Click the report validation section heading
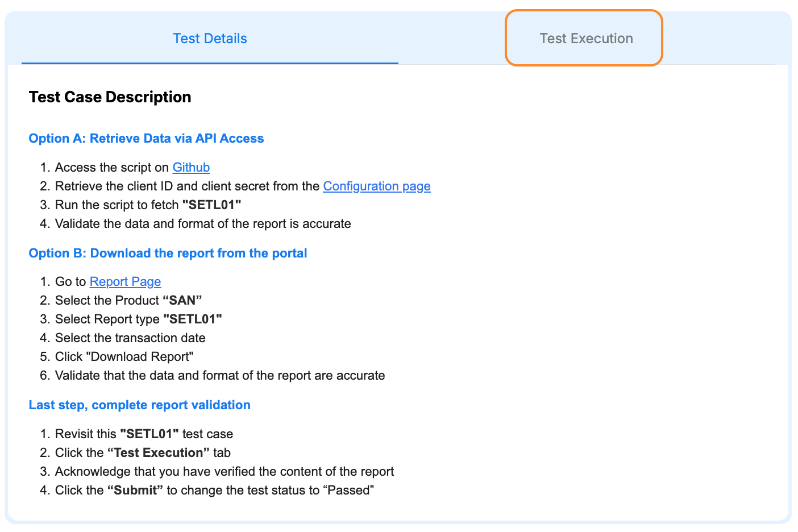 (x=139, y=405)
